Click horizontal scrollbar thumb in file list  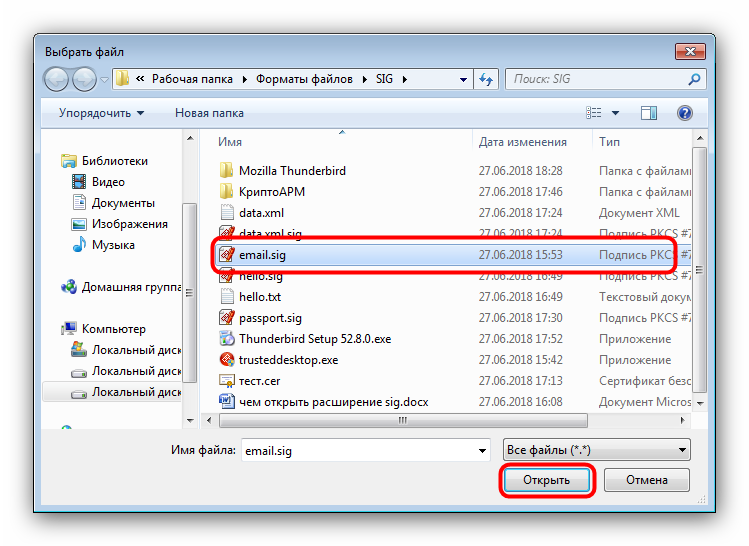[403, 420]
